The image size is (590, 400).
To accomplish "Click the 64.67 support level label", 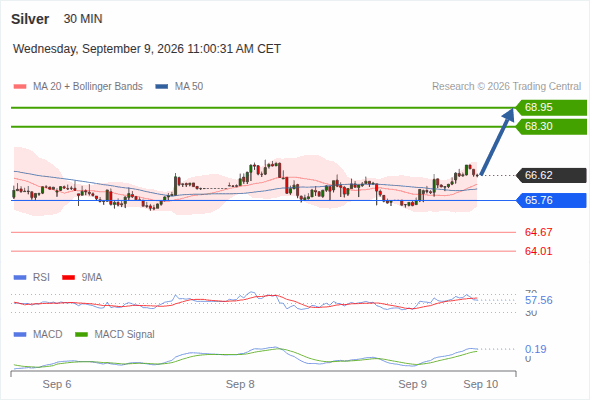I will point(538,232).
